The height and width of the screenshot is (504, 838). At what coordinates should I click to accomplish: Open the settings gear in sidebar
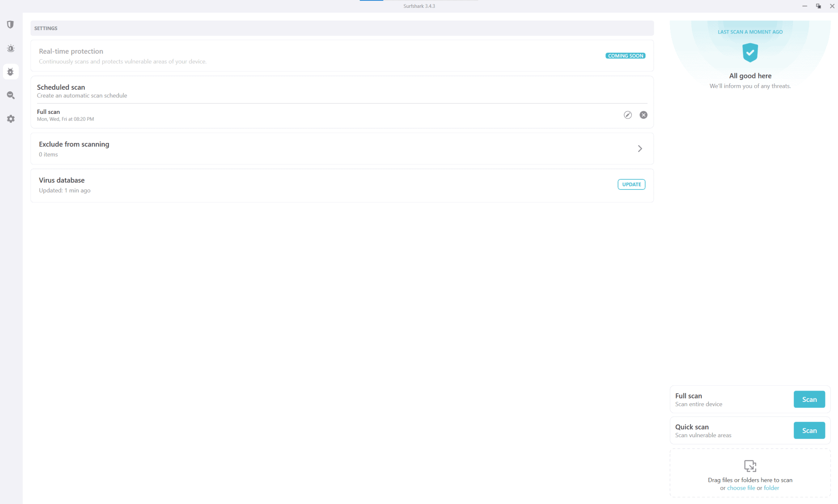pyautogui.click(x=10, y=119)
